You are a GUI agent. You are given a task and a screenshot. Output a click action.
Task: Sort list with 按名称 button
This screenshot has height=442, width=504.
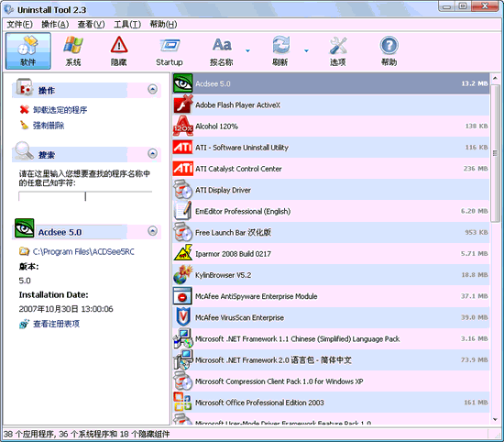[222, 50]
